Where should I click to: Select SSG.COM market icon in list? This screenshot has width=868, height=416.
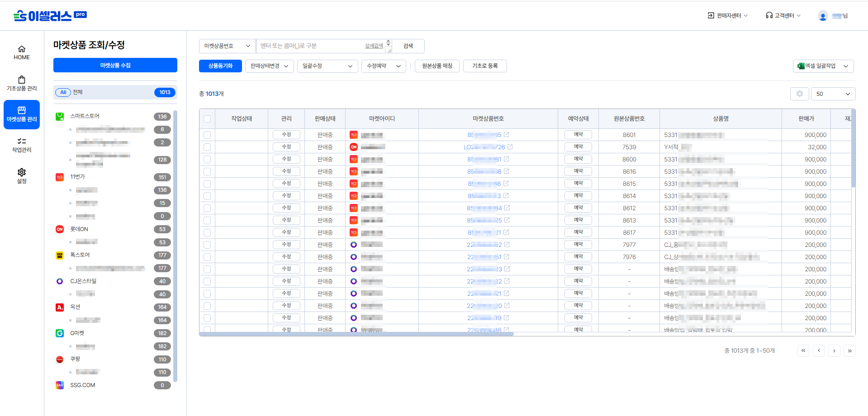(60, 385)
